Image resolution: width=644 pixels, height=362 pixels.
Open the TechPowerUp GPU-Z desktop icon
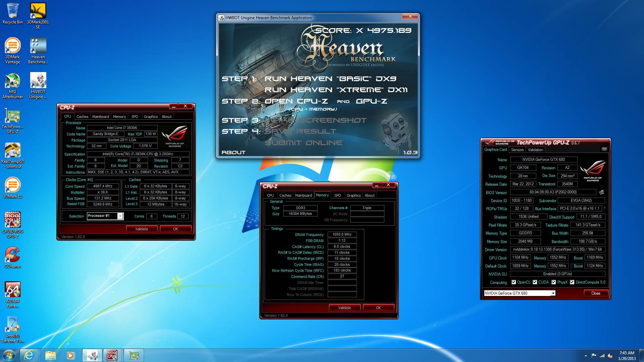[x=13, y=121]
